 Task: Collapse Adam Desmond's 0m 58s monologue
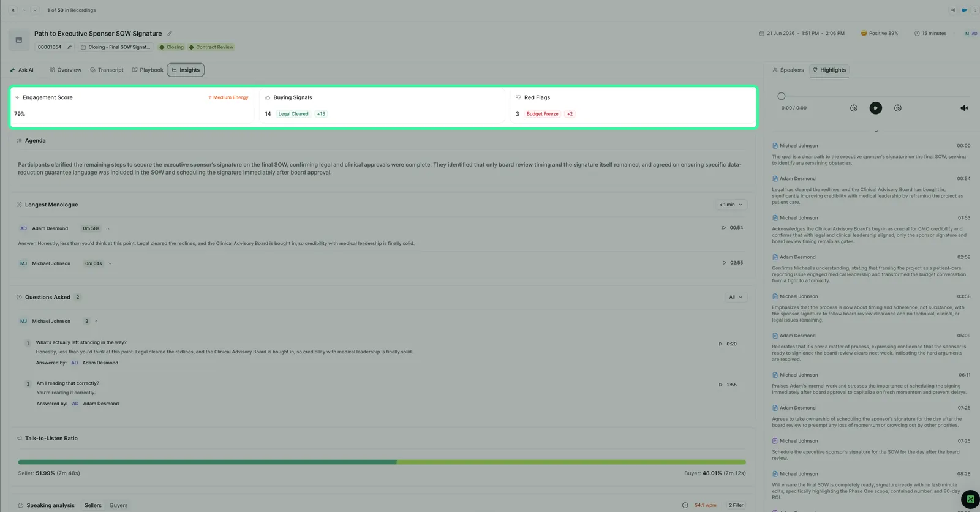tap(108, 229)
